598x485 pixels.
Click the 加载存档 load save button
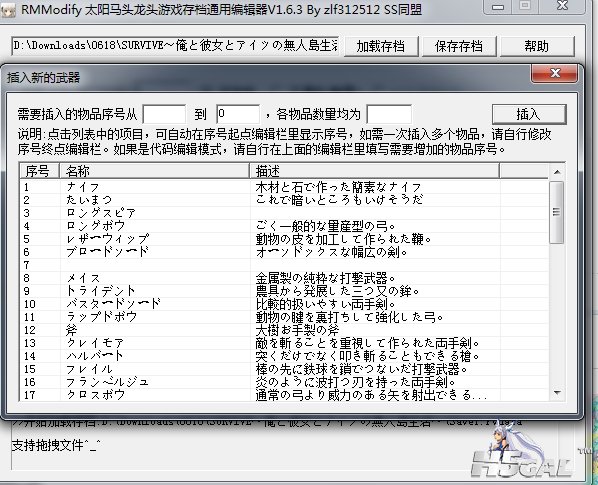(x=381, y=47)
